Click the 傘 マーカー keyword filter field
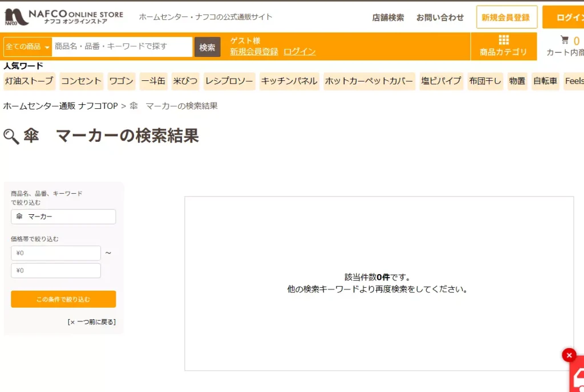The image size is (584, 392). pyautogui.click(x=63, y=217)
